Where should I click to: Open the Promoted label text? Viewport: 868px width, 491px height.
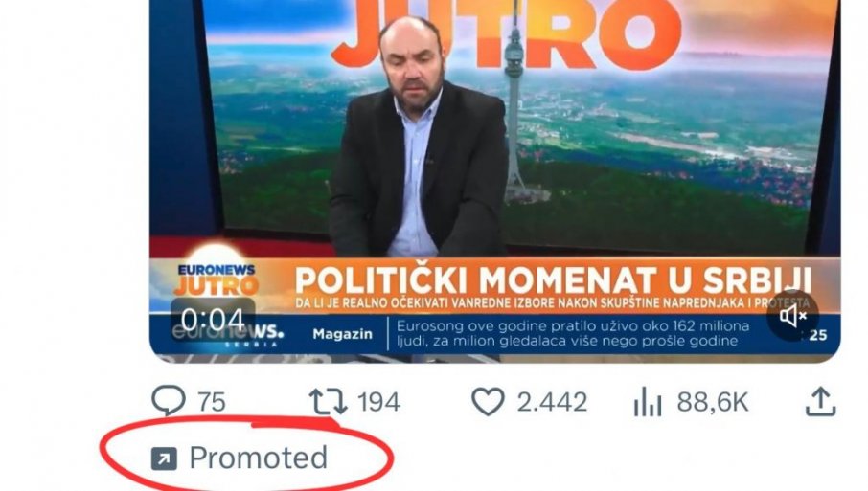pyautogui.click(x=259, y=458)
